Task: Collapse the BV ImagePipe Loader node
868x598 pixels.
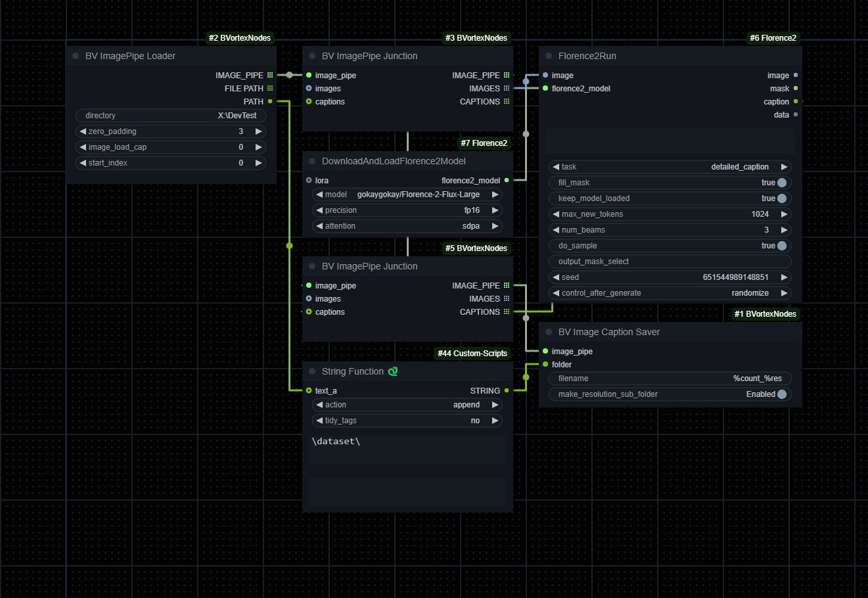Action: point(76,56)
